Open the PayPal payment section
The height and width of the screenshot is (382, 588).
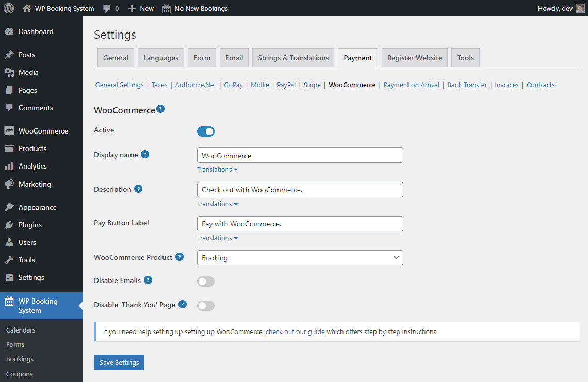pos(286,85)
